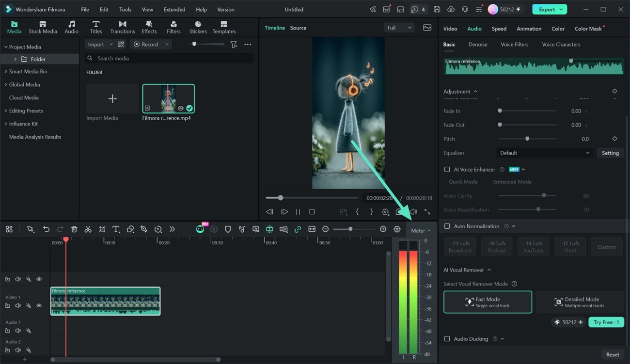The image size is (630, 364).
Task: Open the snapshot picture icon above preview
Action: (427, 28)
